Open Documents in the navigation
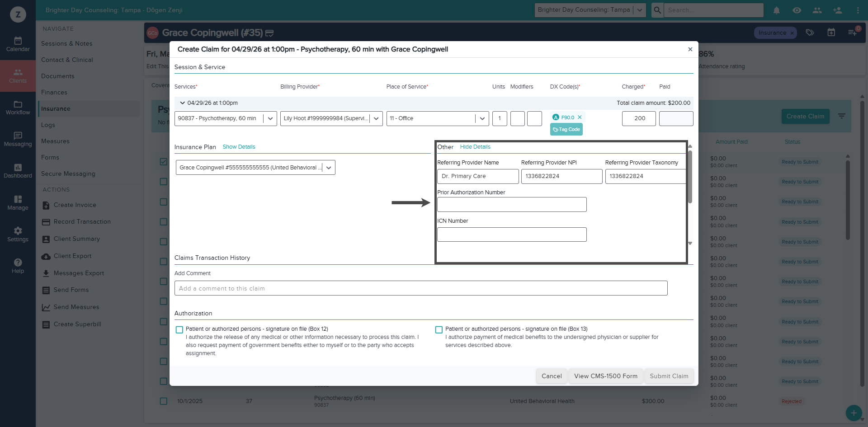This screenshot has width=868, height=427. click(57, 76)
